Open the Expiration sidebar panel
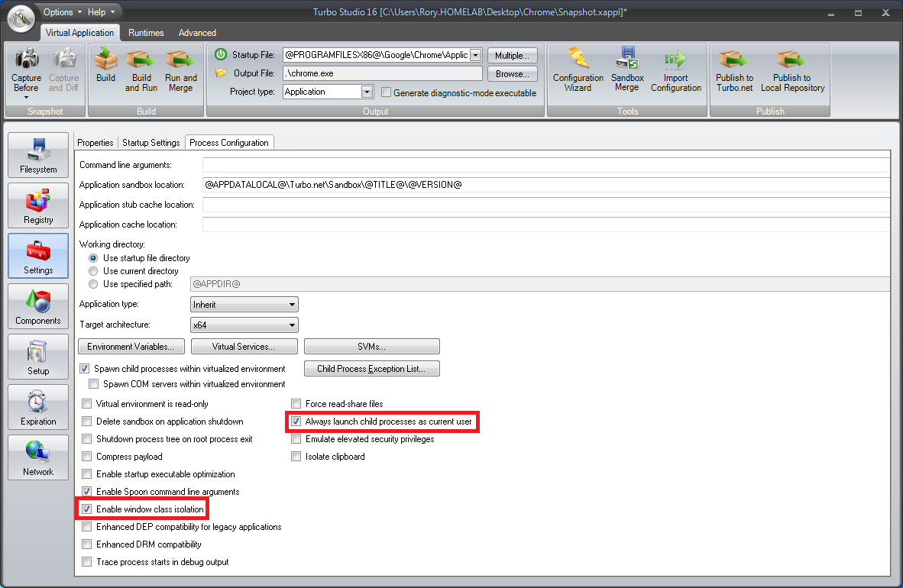Viewport: 903px width, 588px height. 38,407
